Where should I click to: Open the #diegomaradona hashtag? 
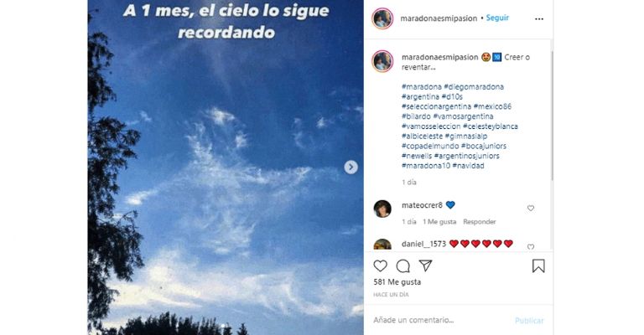pyautogui.click(x=474, y=86)
